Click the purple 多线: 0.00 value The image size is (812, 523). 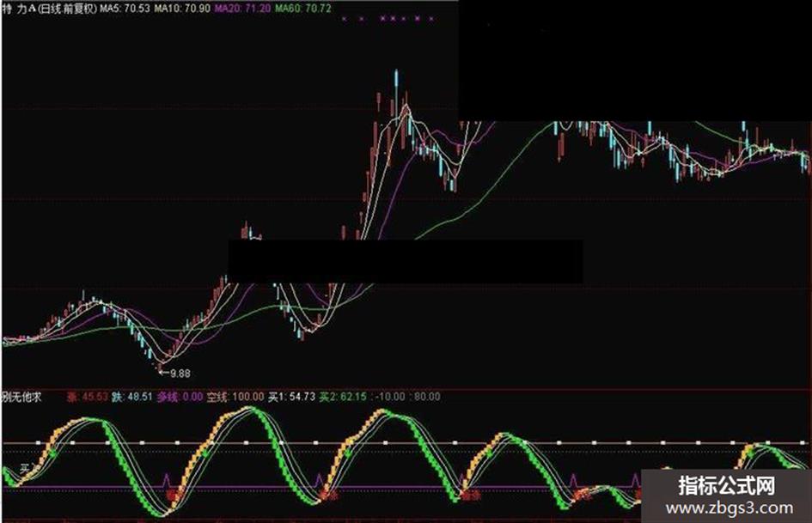coord(180,397)
